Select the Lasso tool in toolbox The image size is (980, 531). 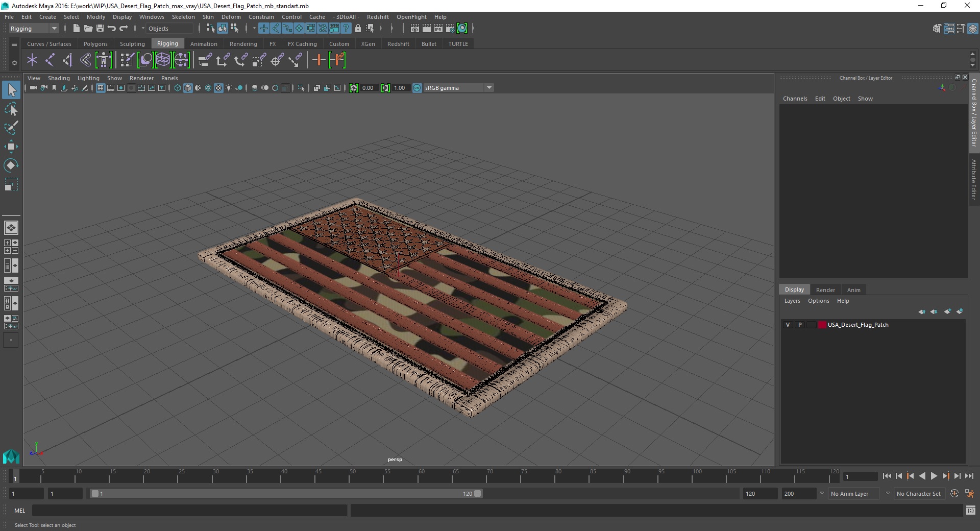point(11,109)
